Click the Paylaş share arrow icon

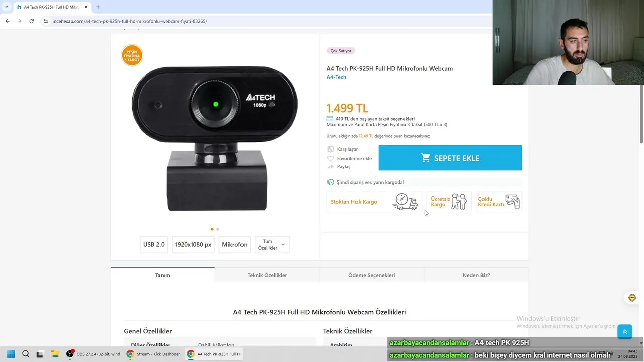pyautogui.click(x=330, y=166)
